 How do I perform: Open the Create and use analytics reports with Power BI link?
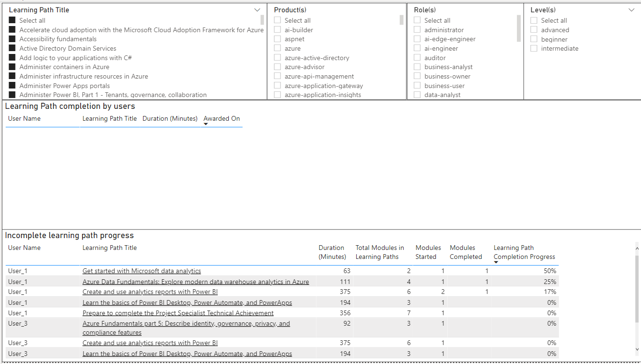pos(150,292)
